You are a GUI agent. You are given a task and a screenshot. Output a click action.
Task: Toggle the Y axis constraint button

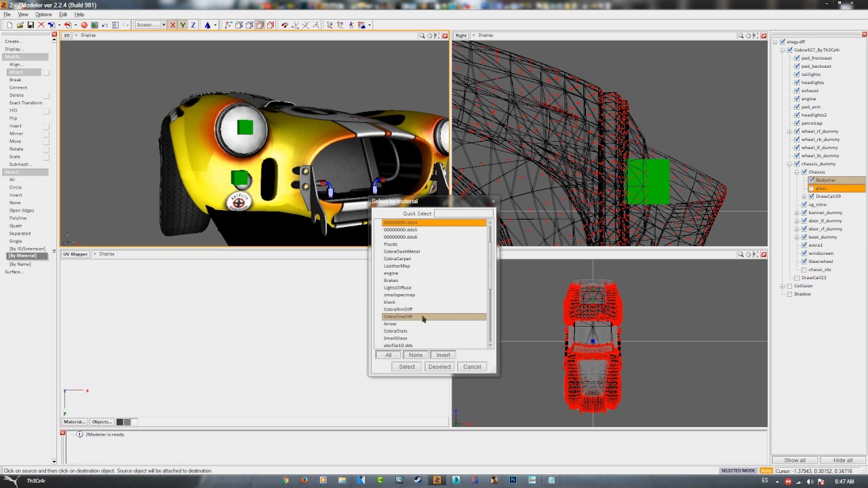(182, 25)
